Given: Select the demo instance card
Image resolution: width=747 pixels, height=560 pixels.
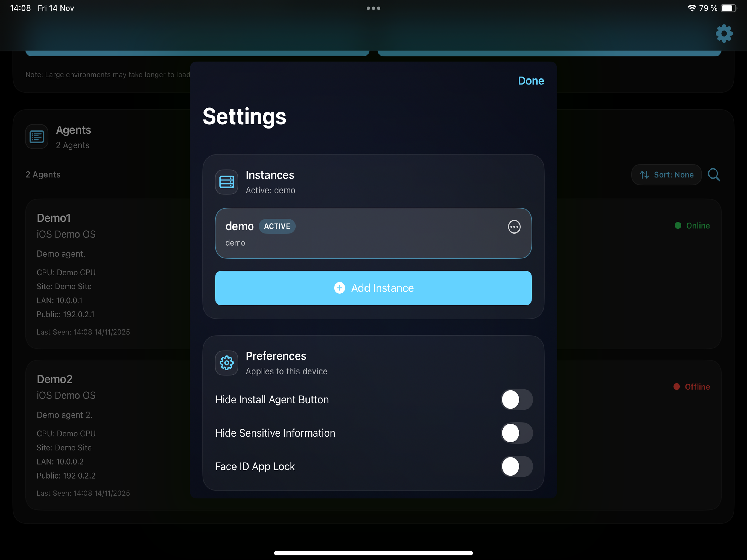Looking at the screenshot, I should [373, 233].
